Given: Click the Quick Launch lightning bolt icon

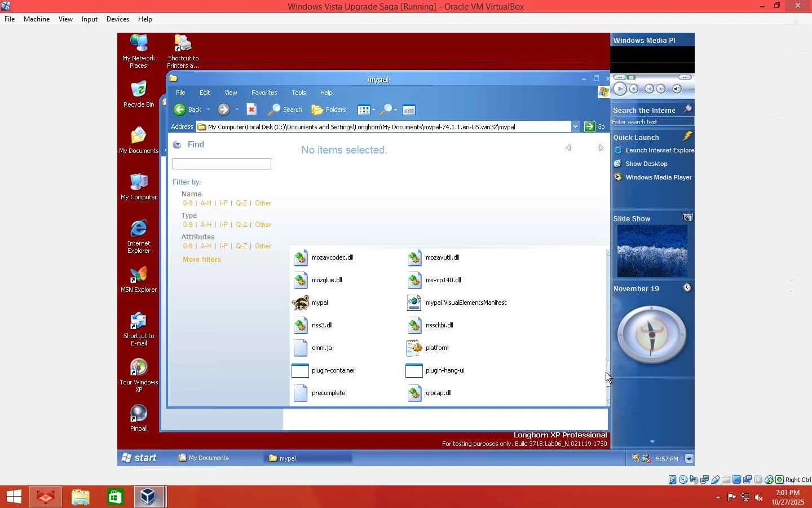Looking at the screenshot, I should pyautogui.click(x=687, y=136).
